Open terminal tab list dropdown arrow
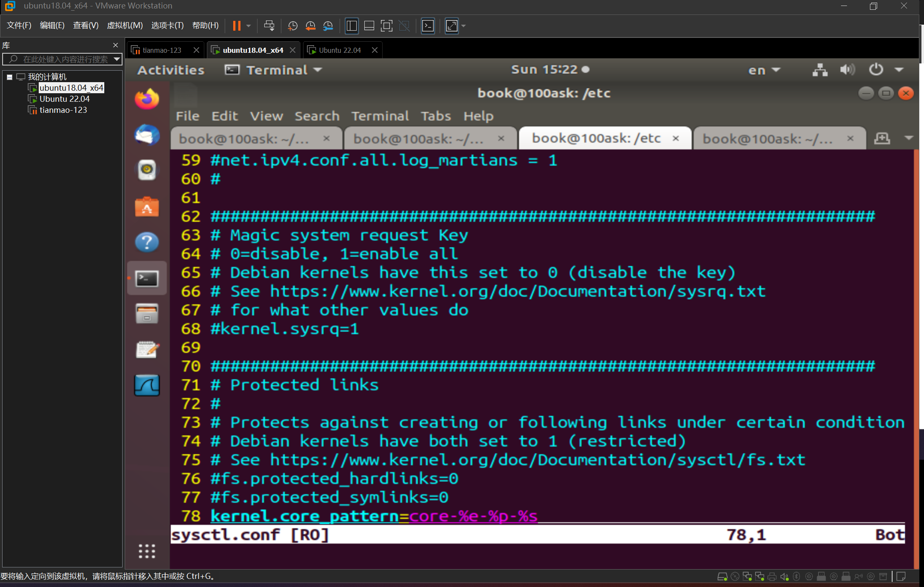 click(x=909, y=138)
